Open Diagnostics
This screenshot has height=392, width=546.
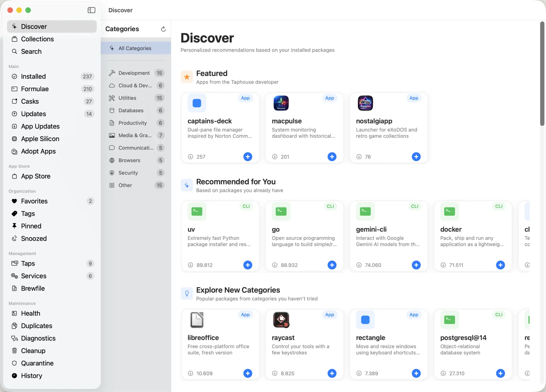(x=52, y=338)
